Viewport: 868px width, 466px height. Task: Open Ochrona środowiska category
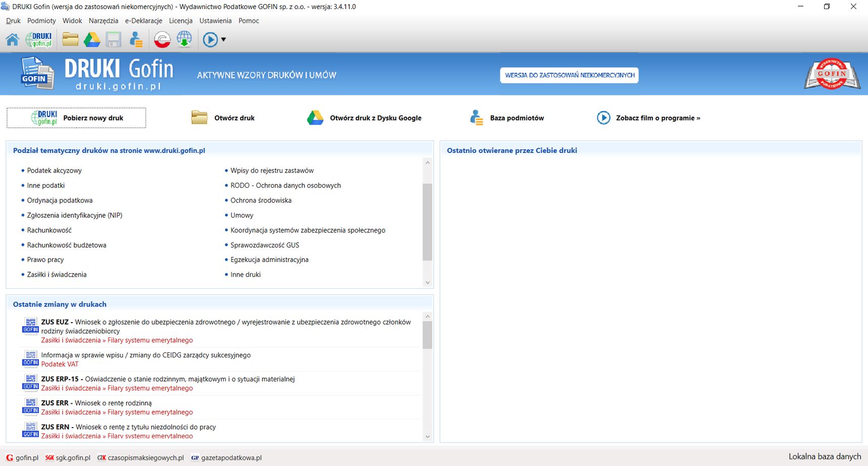261,200
